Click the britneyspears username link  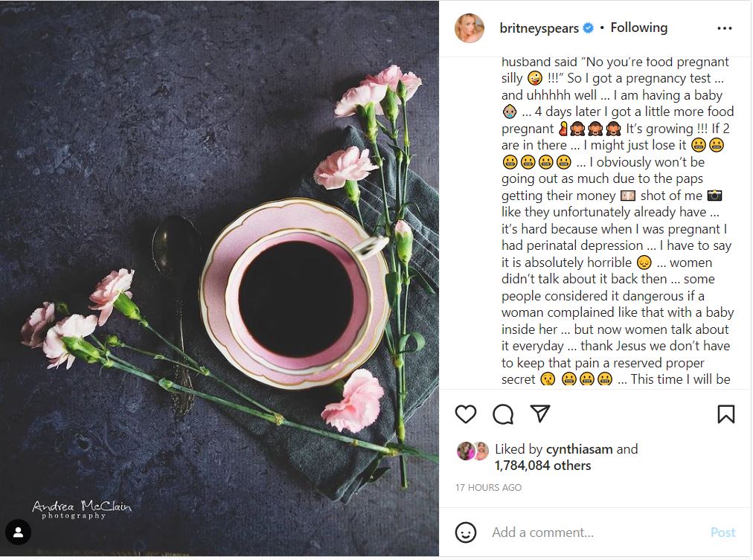pos(540,28)
